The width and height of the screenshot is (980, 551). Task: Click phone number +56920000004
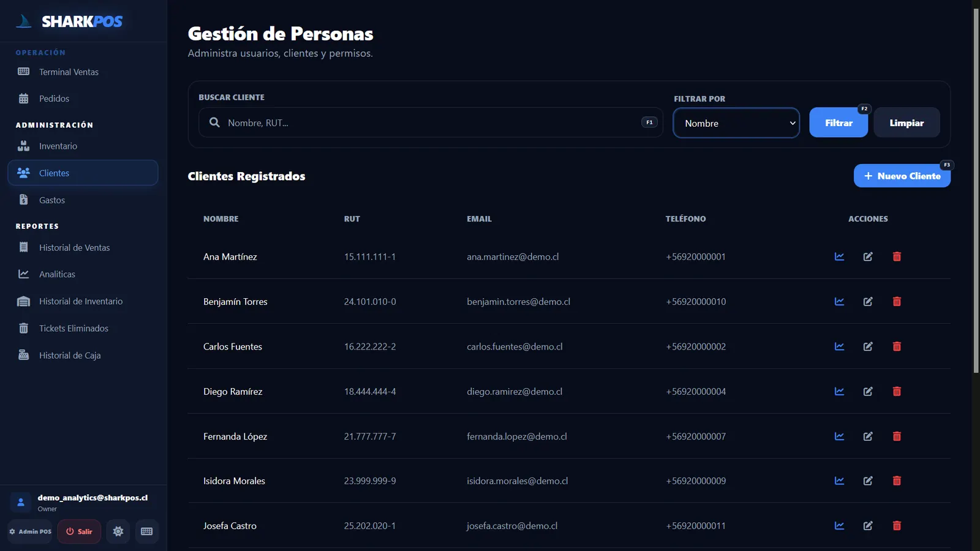(x=696, y=391)
